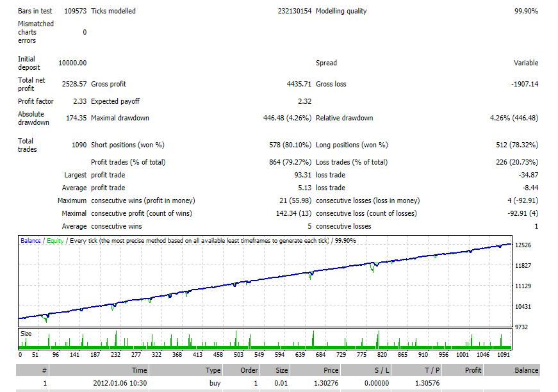Image resolution: width=558 pixels, height=392 pixels.
Task: Select largest loss trade value -34.87
Action: [x=529, y=175]
